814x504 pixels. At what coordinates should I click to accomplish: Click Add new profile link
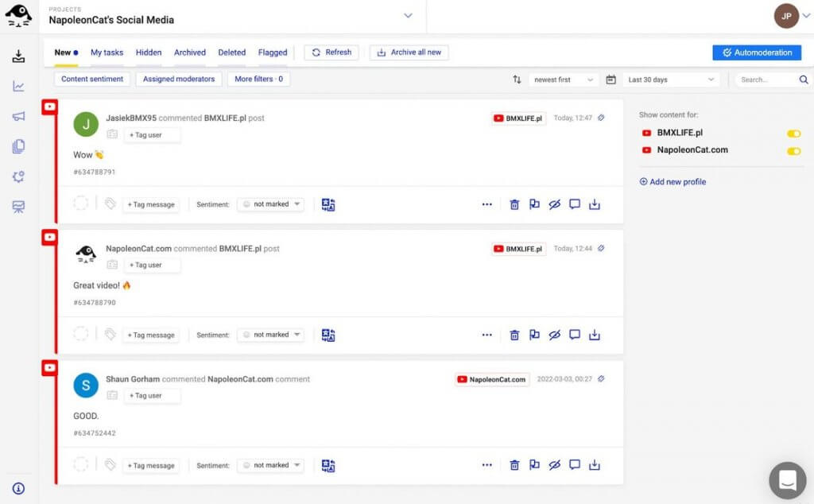click(673, 182)
